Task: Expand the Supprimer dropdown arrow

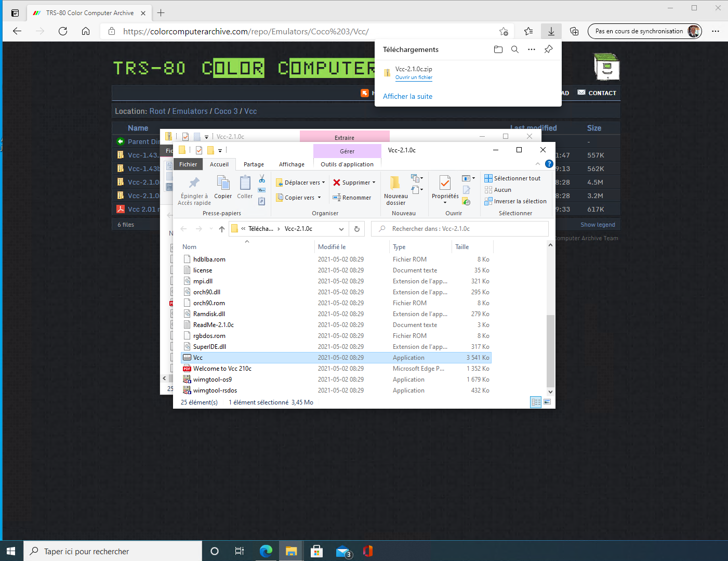Action: point(374,182)
